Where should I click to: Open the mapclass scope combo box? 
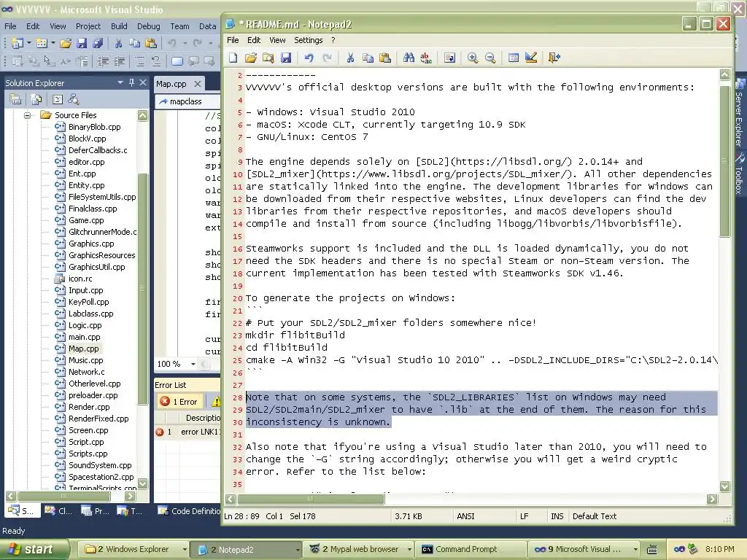point(187,101)
